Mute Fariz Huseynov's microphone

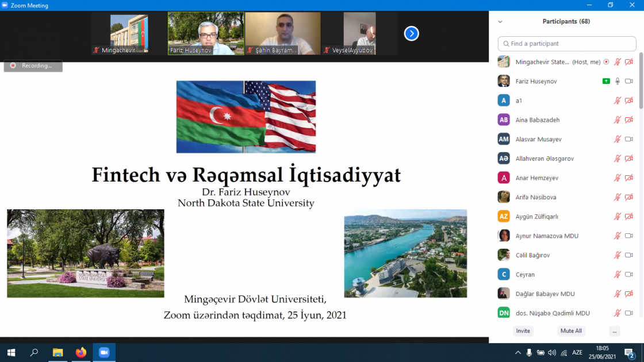[618, 81]
